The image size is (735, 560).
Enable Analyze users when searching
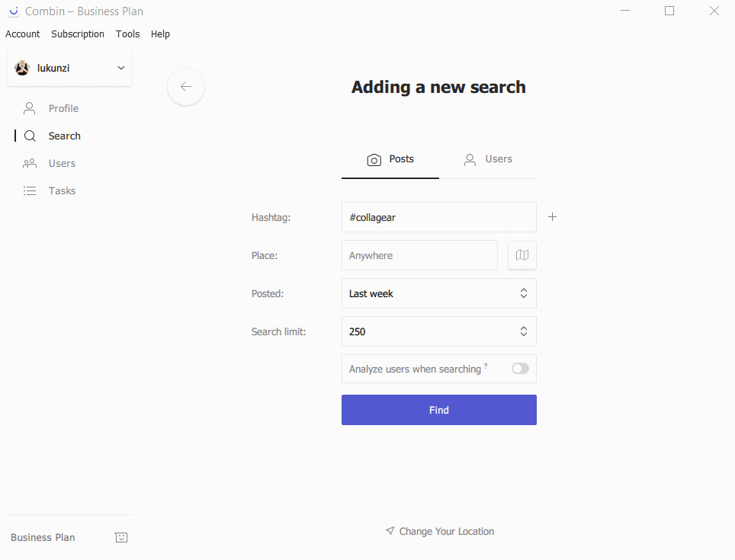[x=519, y=368]
